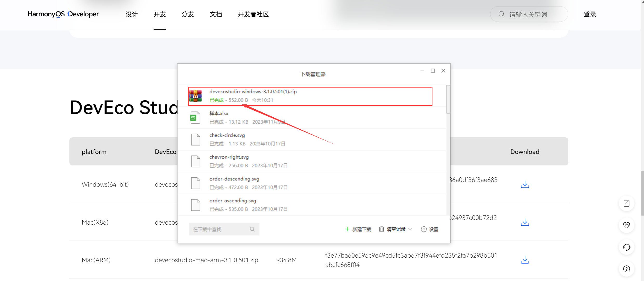Screen dimensions: 644x281
Task: Click the green spreadsheet icon for 样本.xlsx
Action: [x=195, y=118]
